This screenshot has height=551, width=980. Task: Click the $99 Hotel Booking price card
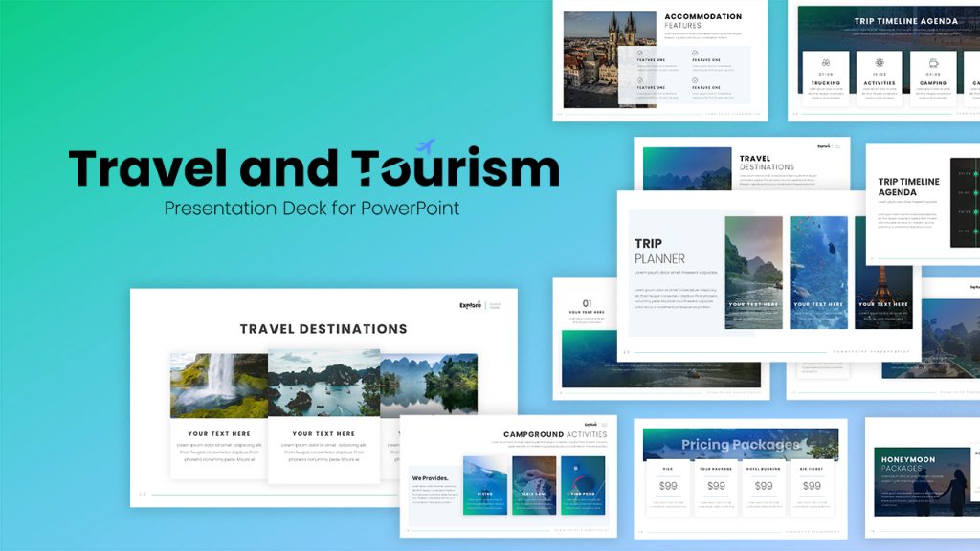(764, 488)
